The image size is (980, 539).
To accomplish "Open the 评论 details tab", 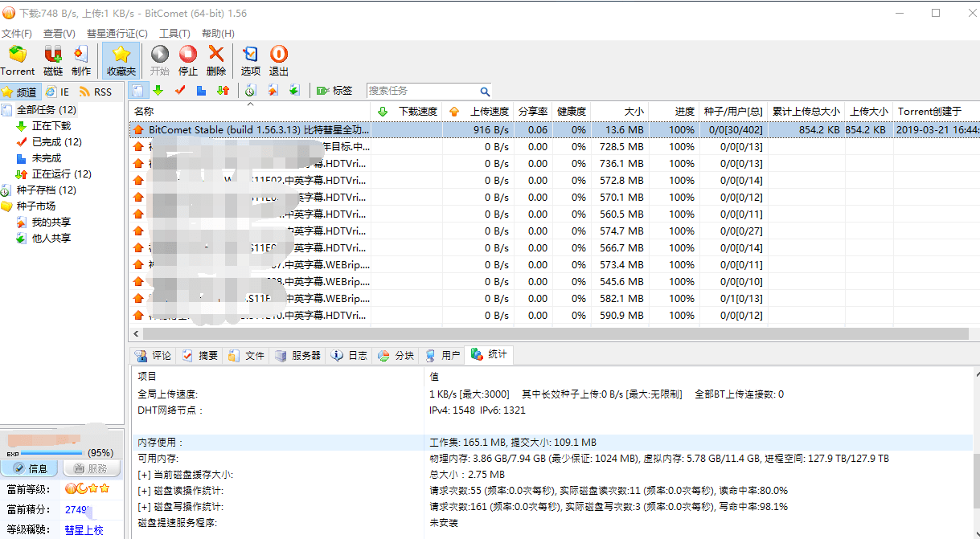I will [154, 355].
